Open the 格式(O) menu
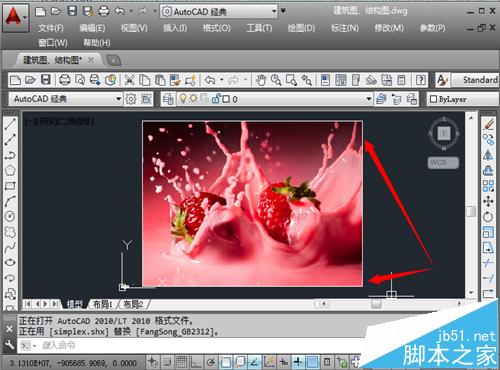Screen dimensions: 500x370 point(216,28)
